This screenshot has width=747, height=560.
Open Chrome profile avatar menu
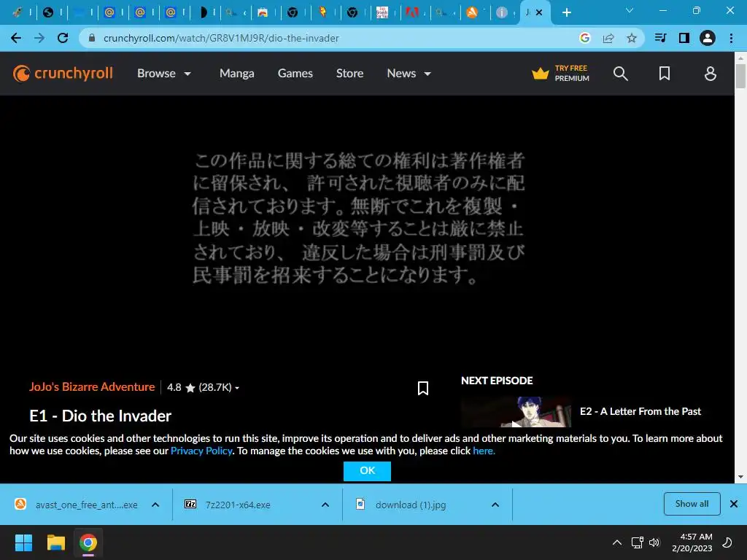(x=708, y=38)
